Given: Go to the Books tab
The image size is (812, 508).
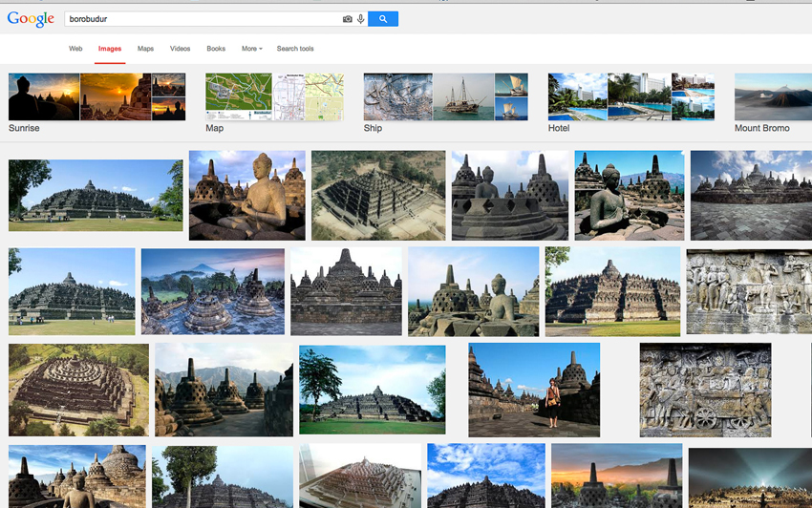Looking at the screenshot, I should click(x=216, y=49).
